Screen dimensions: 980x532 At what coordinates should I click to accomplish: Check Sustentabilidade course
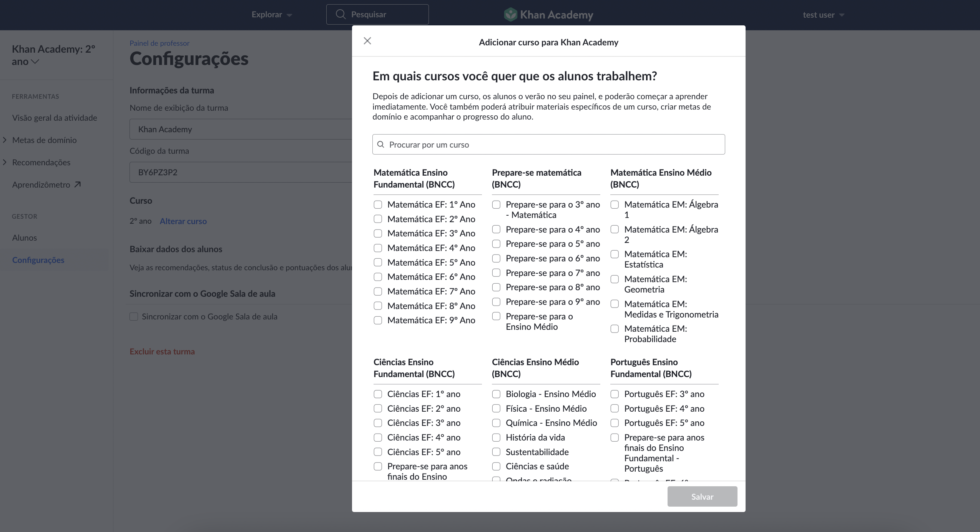pyautogui.click(x=496, y=452)
